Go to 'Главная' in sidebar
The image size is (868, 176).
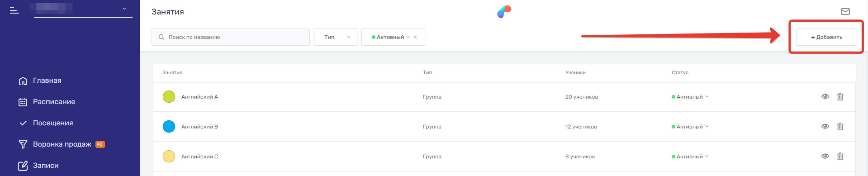[x=47, y=81]
